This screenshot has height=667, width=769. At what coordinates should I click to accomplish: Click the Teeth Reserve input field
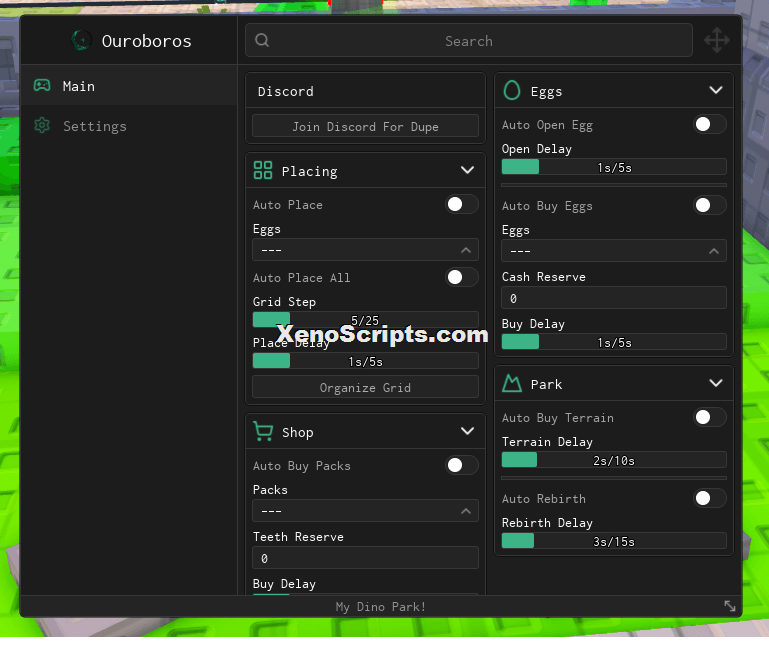point(365,558)
